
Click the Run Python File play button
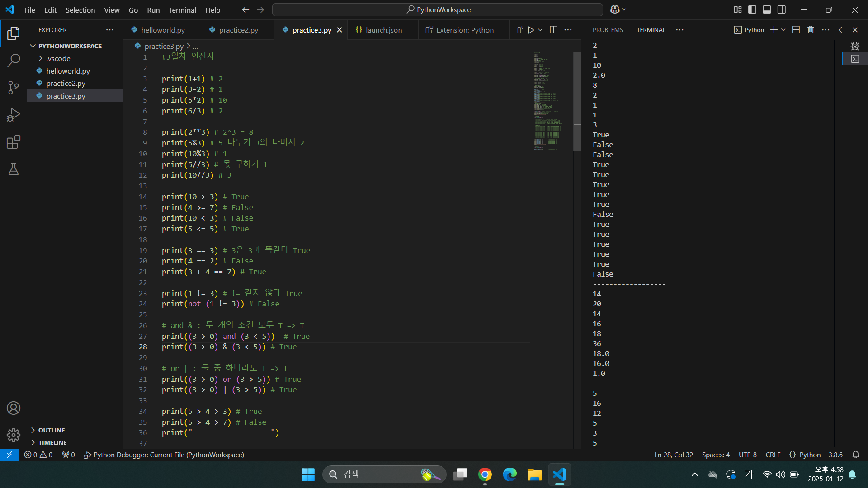[x=531, y=30]
